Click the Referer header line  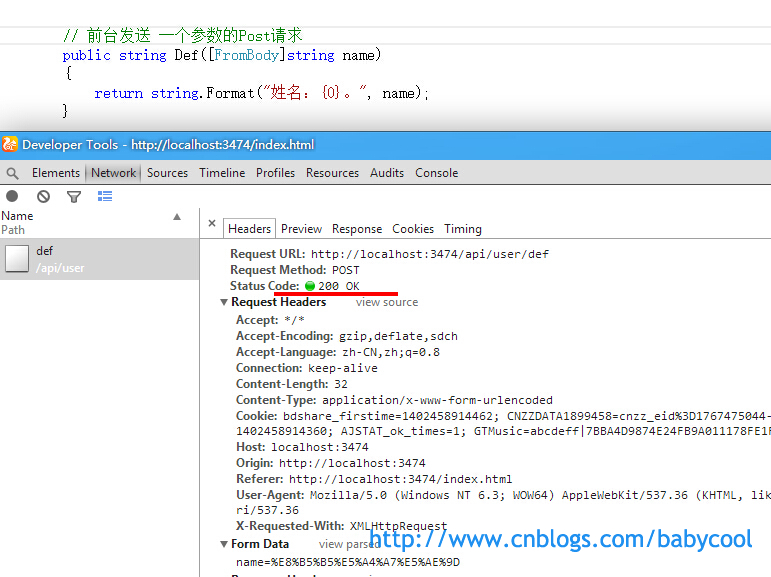(x=374, y=479)
